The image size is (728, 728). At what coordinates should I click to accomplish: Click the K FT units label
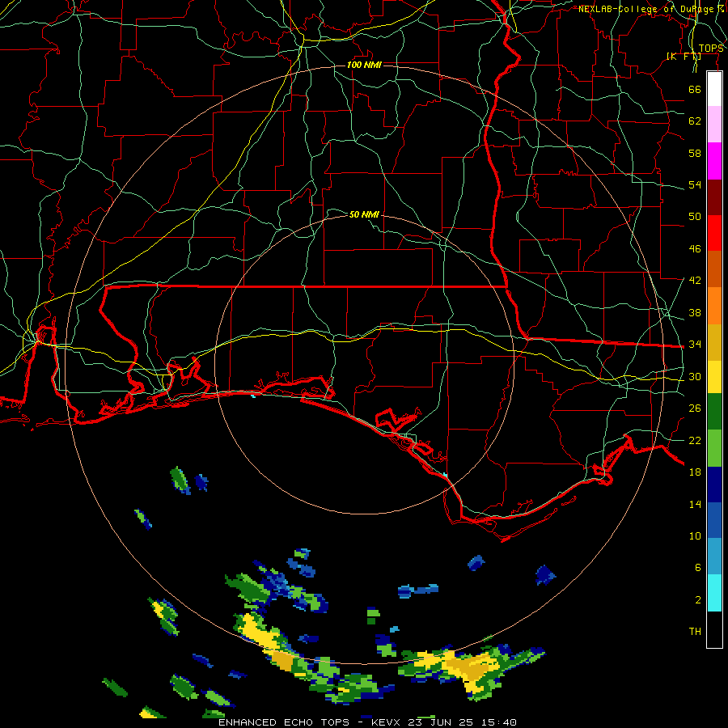tap(684, 57)
